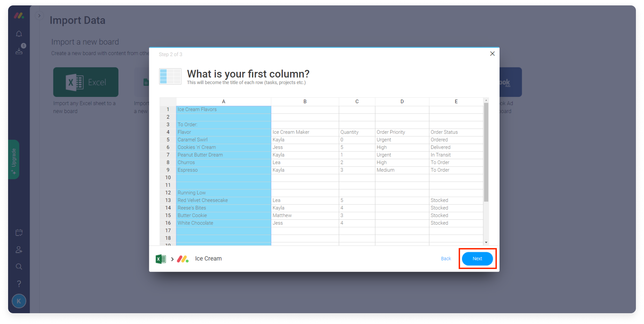Click the 'Flavor' cell in row 4
Image resolution: width=644 pixels, height=324 pixels.
click(223, 132)
